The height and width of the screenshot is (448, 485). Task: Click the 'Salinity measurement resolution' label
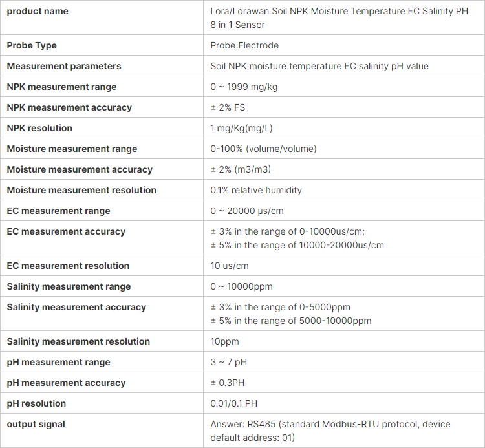point(78,341)
